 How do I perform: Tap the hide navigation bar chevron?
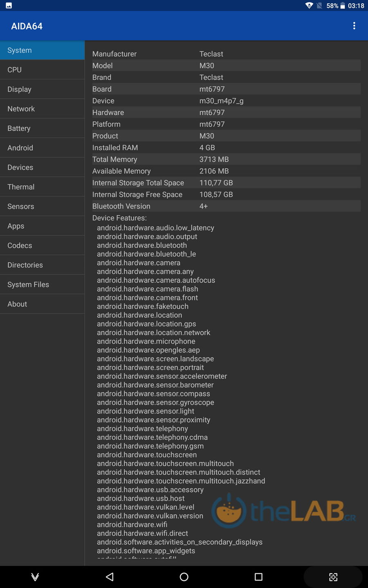tap(35, 577)
